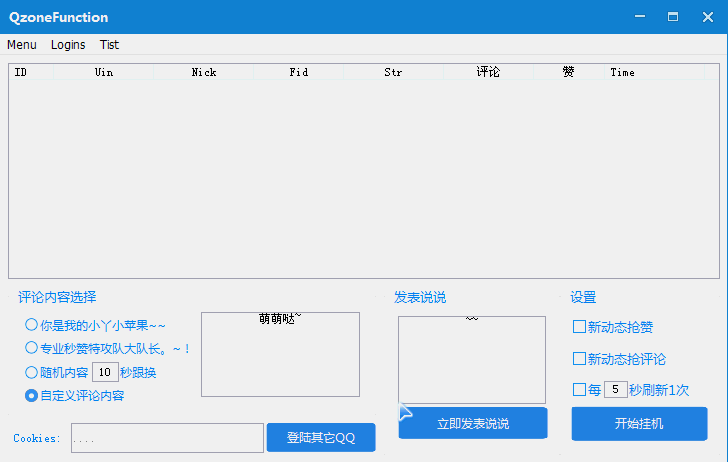Click the seconds field showing 10
This screenshot has width=728, height=462.
click(105, 372)
